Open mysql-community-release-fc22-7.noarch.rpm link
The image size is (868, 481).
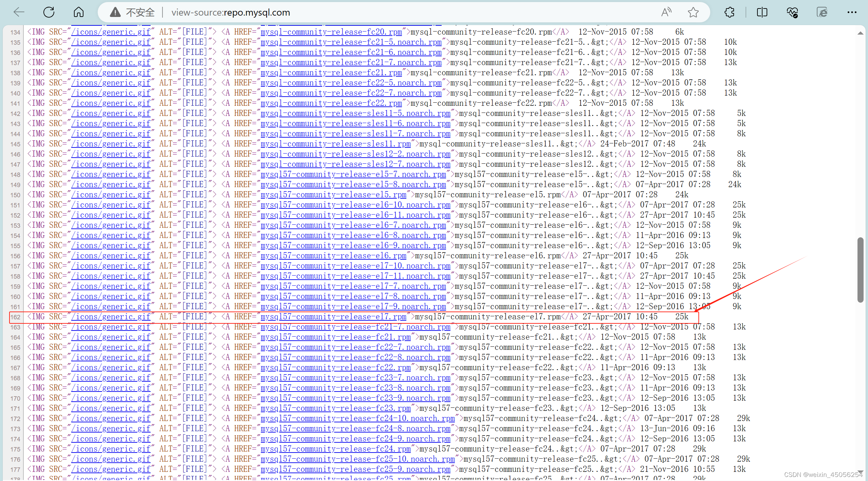click(351, 93)
